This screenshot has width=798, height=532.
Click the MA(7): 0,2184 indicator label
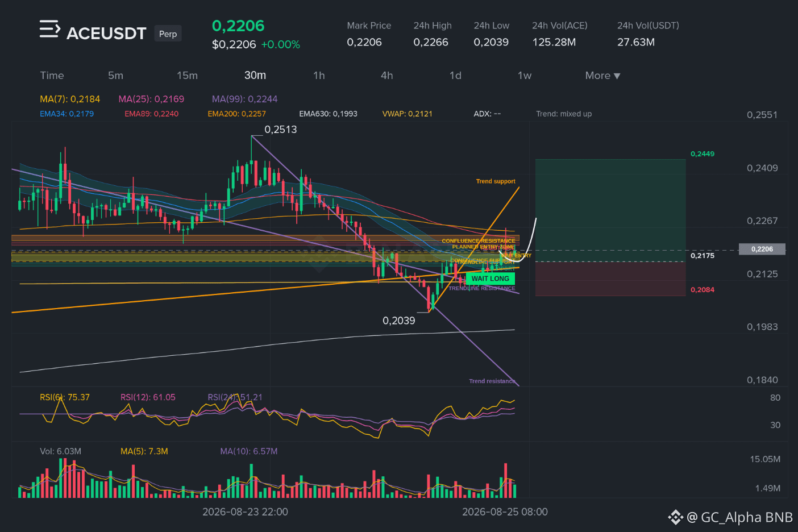(70, 99)
